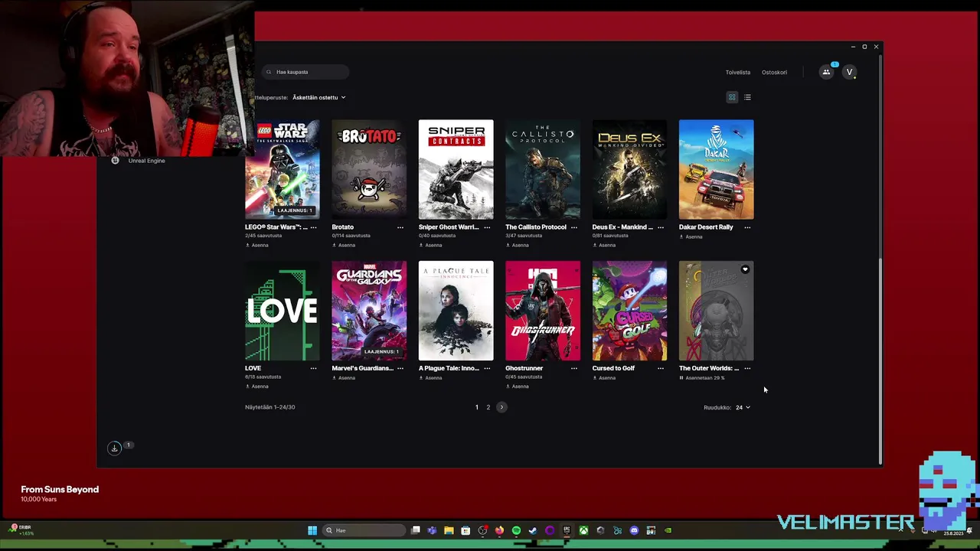
Task: Open the V profile avatar menu
Action: pyautogui.click(x=849, y=72)
